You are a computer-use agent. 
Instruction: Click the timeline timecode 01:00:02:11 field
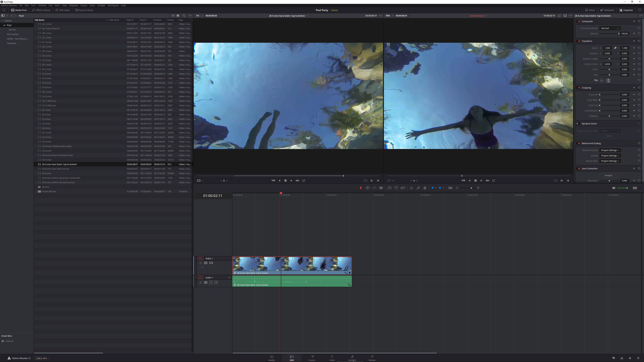click(212, 196)
